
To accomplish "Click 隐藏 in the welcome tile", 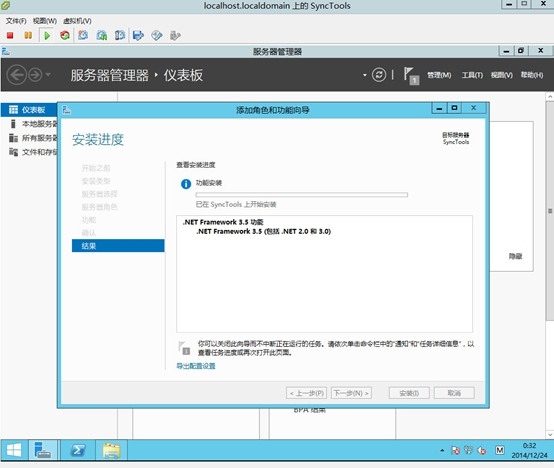I will [515, 256].
